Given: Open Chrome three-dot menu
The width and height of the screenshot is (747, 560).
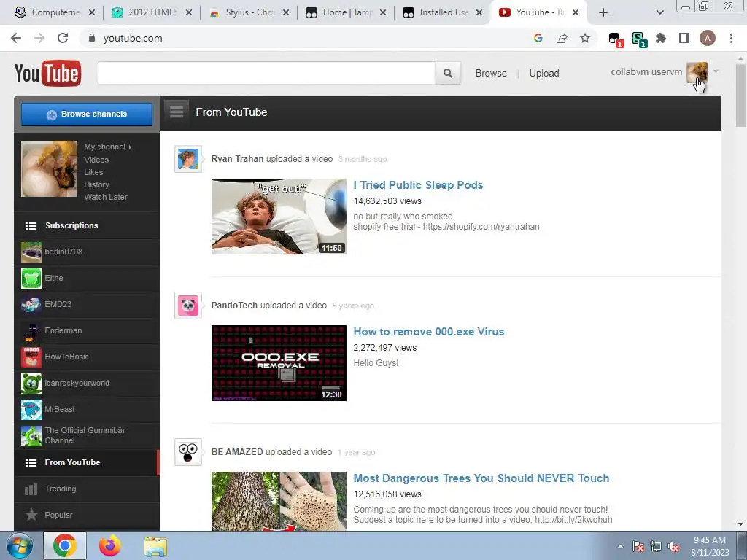Looking at the screenshot, I should coord(731,38).
